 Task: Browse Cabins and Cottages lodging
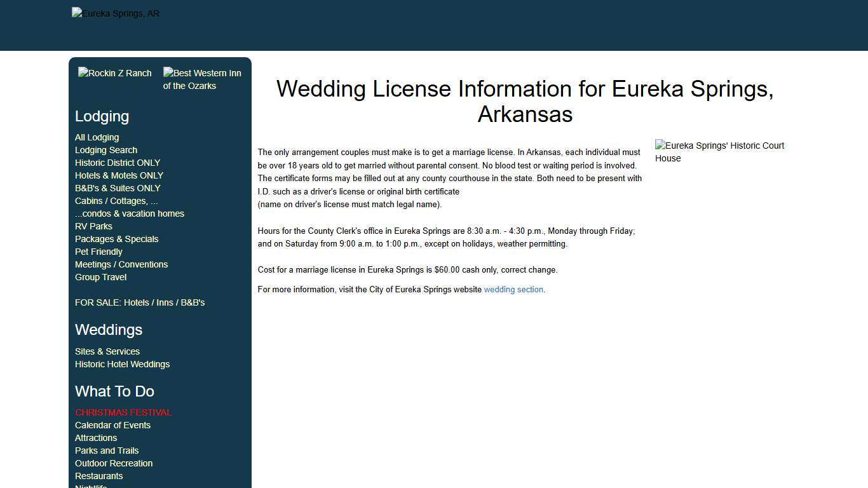click(x=116, y=201)
